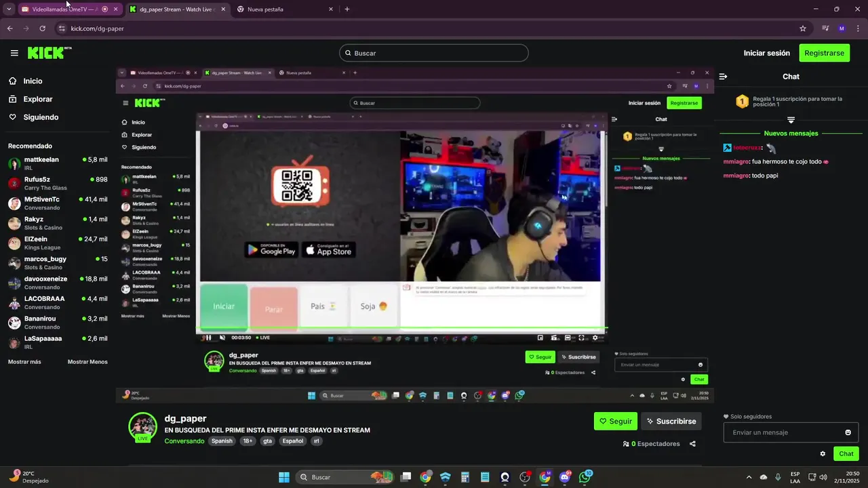Unmute using the speaker icon beside 00:03:50
This screenshot has width=868, height=488.
click(x=222, y=338)
